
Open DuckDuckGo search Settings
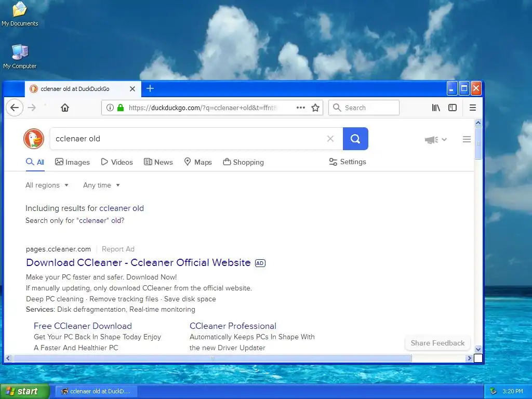[x=348, y=162]
